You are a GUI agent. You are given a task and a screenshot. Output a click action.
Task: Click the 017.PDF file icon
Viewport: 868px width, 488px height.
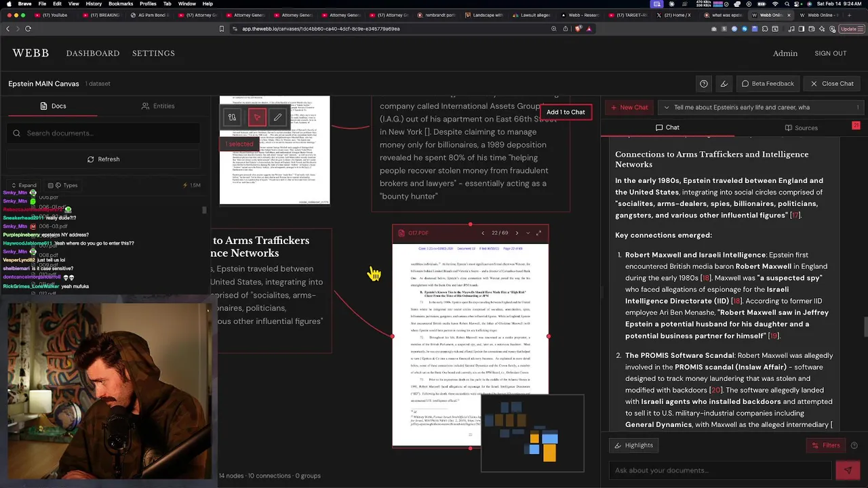pyautogui.click(x=401, y=232)
